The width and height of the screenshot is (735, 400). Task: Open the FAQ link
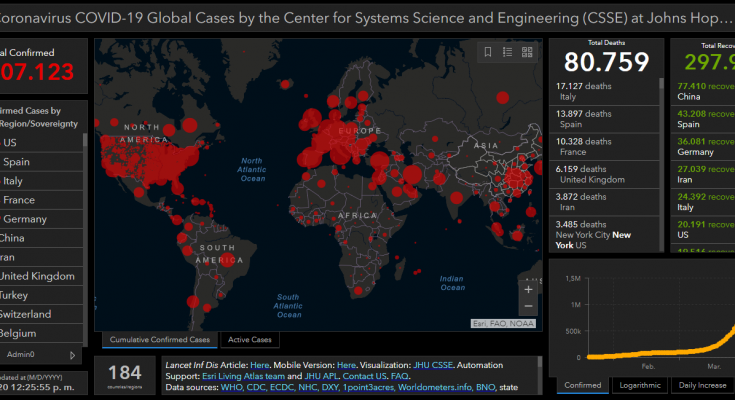pos(399,376)
